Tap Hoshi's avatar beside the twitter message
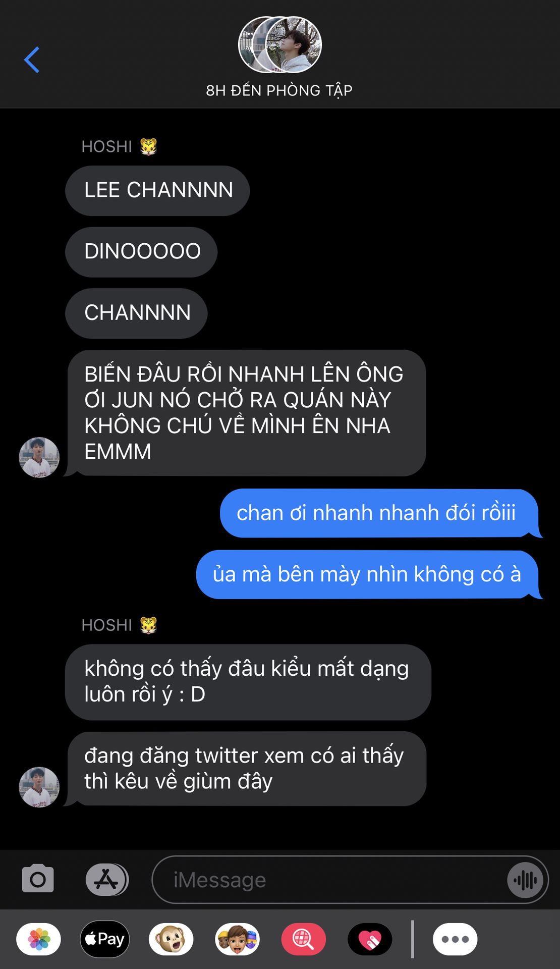Image resolution: width=560 pixels, height=969 pixels. 39,787
